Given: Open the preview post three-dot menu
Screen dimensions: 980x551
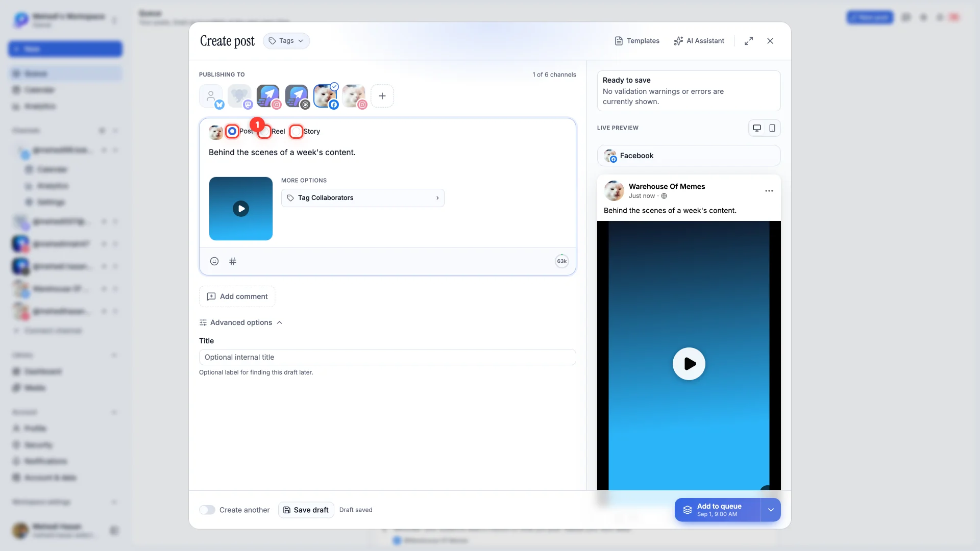Looking at the screenshot, I should [769, 191].
